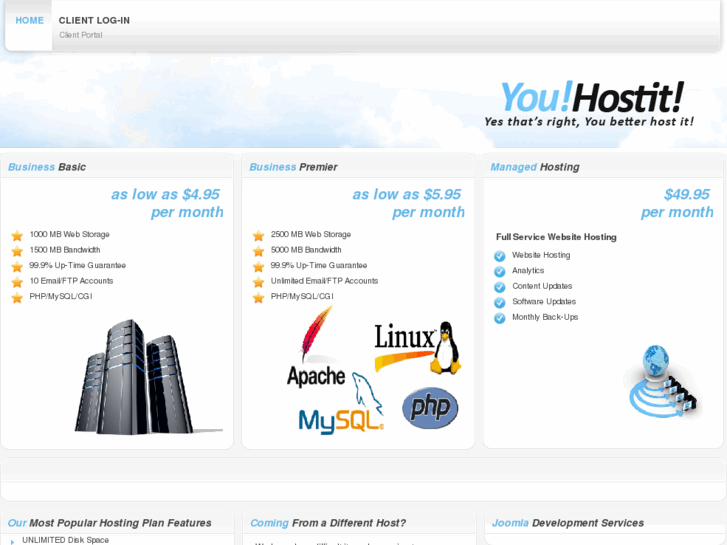The image size is (727, 545).
Task: Click Joomla Development Services heading
Action: point(568,523)
